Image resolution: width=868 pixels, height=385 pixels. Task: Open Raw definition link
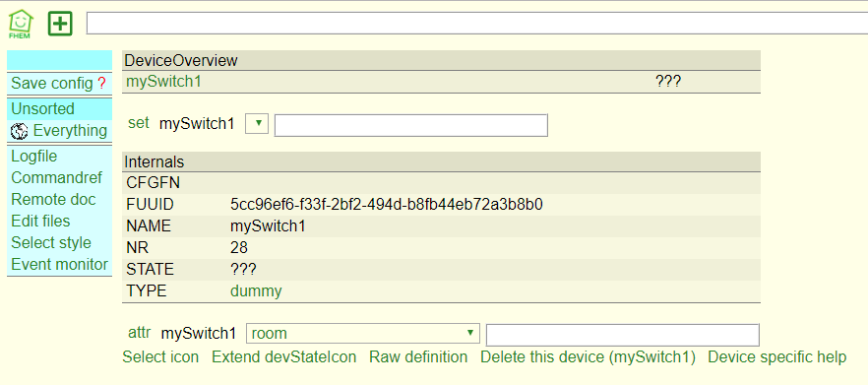[x=418, y=357]
